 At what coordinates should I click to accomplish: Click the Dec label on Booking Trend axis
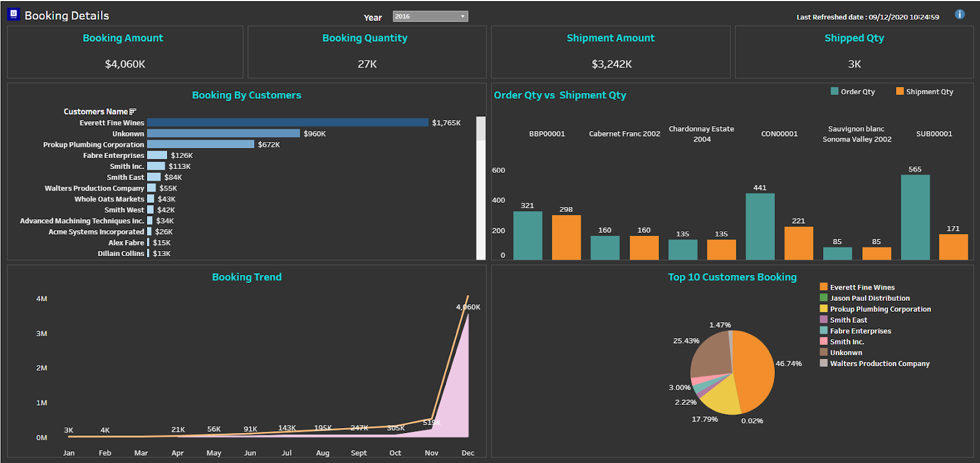(468, 453)
